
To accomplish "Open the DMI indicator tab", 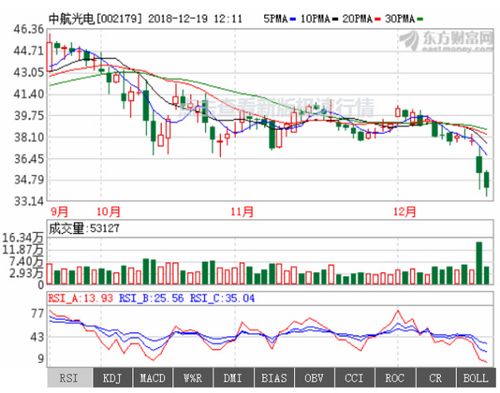I will pos(233,378).
